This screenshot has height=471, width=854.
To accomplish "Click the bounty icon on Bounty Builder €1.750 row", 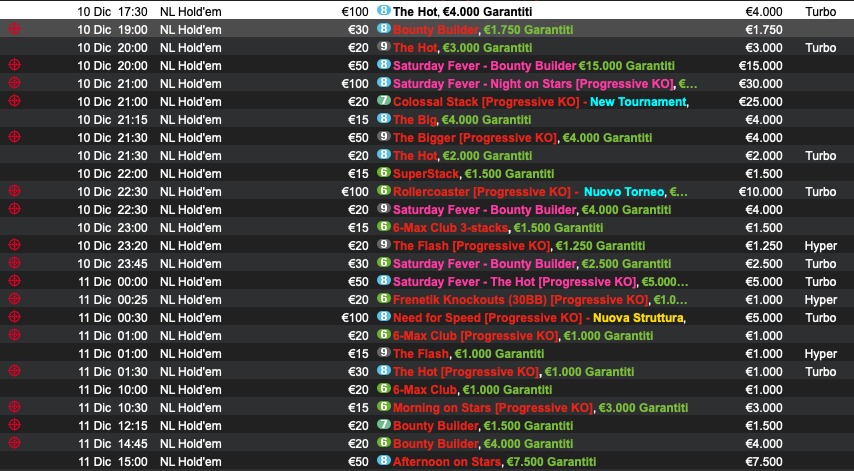I will [x=14, y=29].
